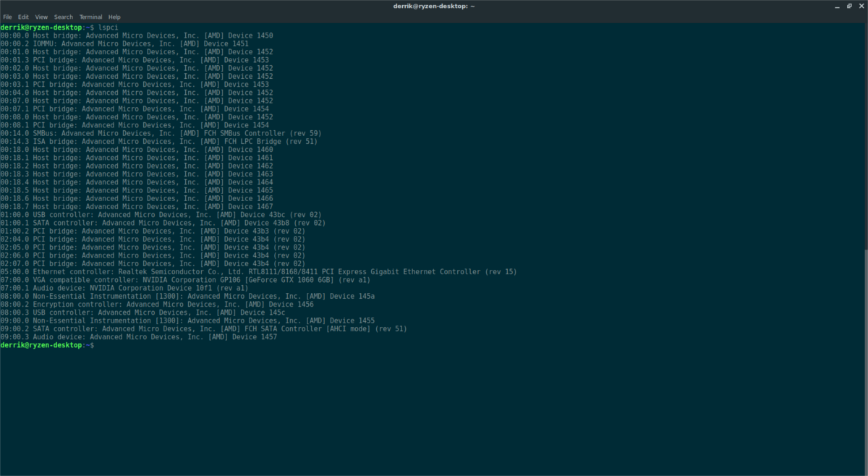Select line 00:18.2 Host bridge Device 1462
This screenshot has width=868, height=476.
[137, 166]
